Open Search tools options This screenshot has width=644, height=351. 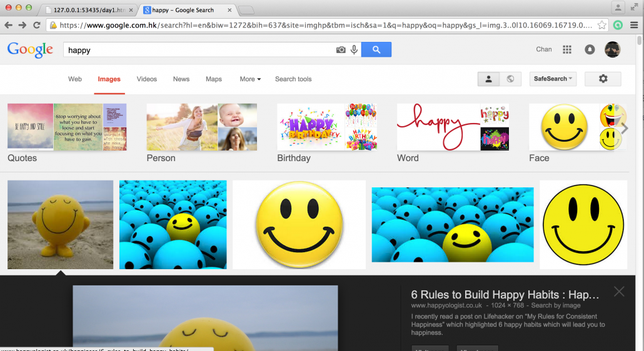point(293,79)
